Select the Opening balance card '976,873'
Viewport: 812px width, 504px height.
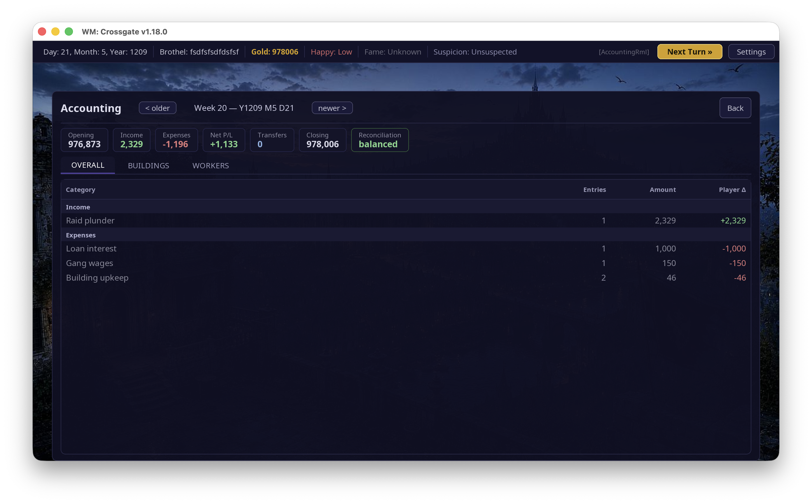84,140
